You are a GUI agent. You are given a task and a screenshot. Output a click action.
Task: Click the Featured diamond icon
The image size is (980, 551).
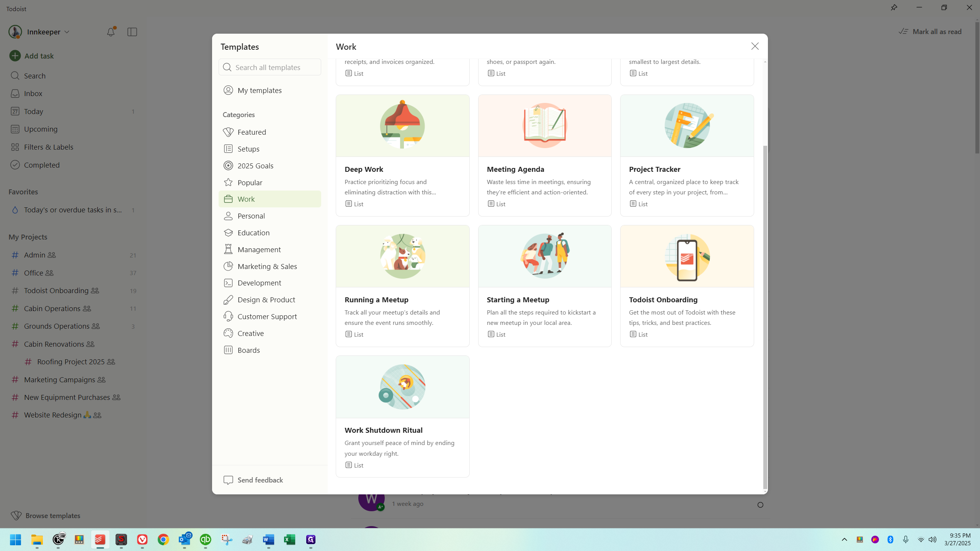(228, 132)
